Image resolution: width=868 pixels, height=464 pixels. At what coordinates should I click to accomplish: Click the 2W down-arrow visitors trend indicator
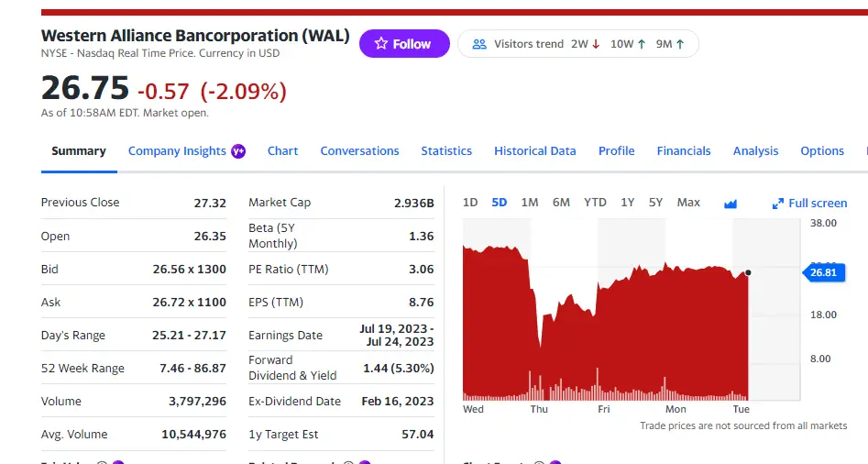click(x=597, y=44)
